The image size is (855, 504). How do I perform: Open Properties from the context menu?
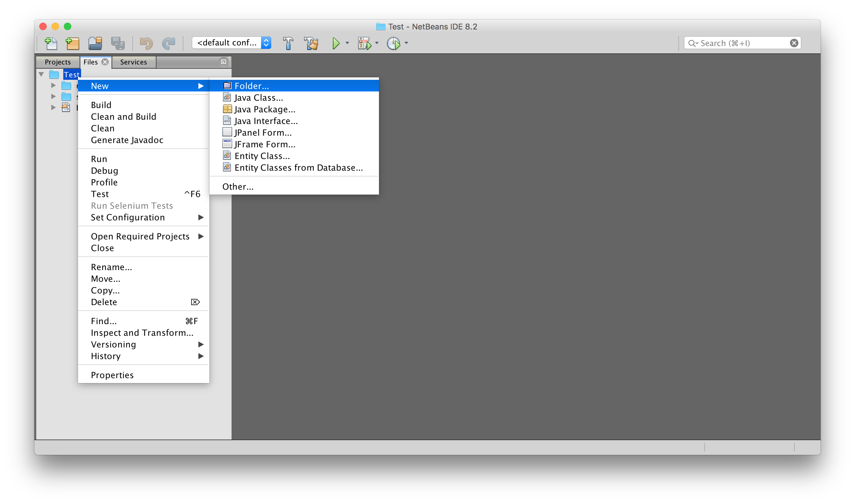144,375
